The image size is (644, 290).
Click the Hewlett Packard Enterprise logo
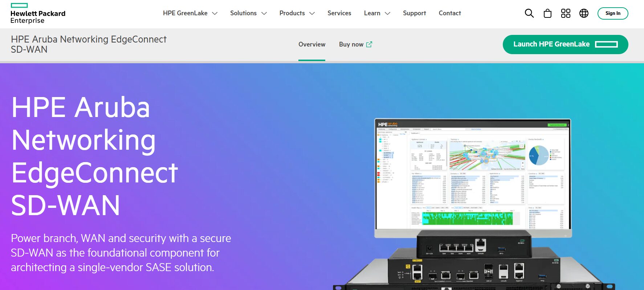[38, 14]
